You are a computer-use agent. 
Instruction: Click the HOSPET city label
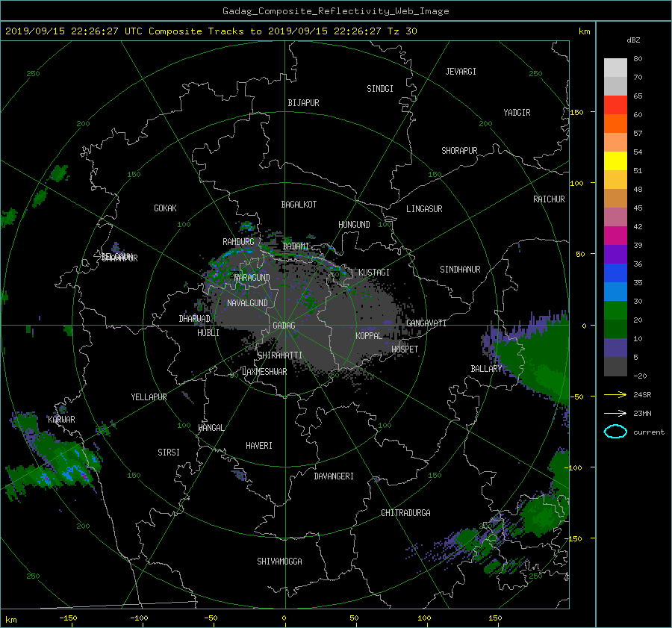[x=405, y=349]
